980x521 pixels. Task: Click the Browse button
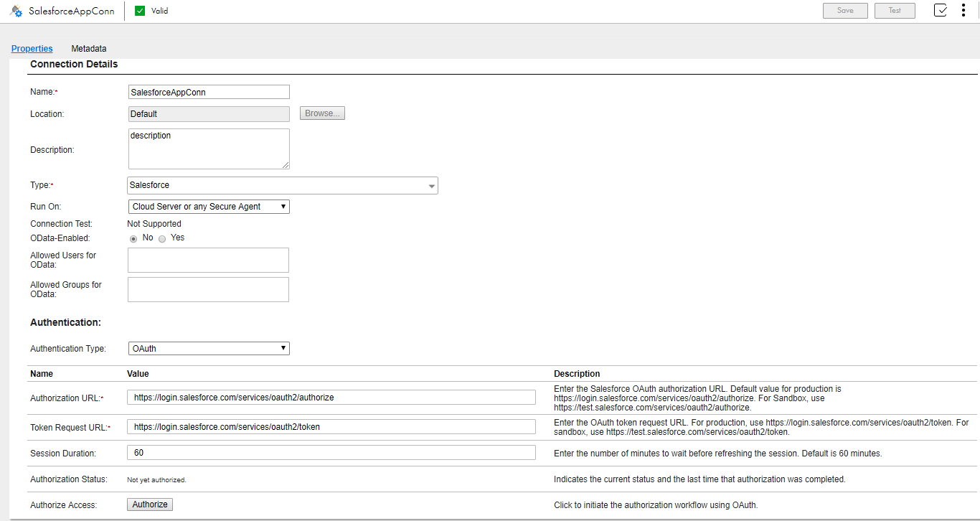click(x=322, y=113)
